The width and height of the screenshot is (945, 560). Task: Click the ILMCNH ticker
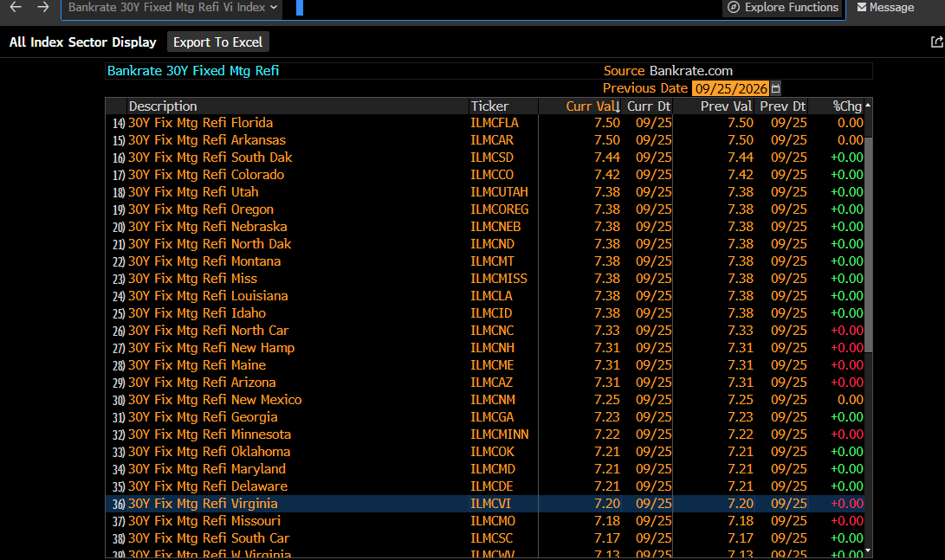point(492,348)
